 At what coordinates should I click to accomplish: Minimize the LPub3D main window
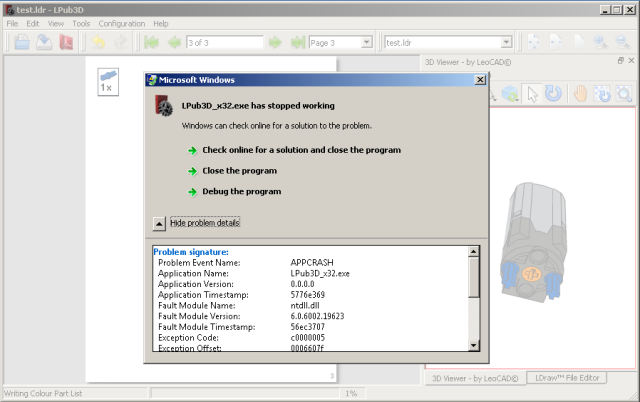tap(605, 10)
